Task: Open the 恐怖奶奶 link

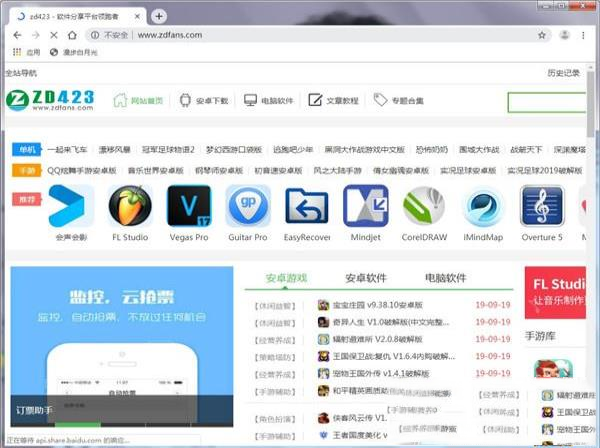Action: (x=432, y=150)
